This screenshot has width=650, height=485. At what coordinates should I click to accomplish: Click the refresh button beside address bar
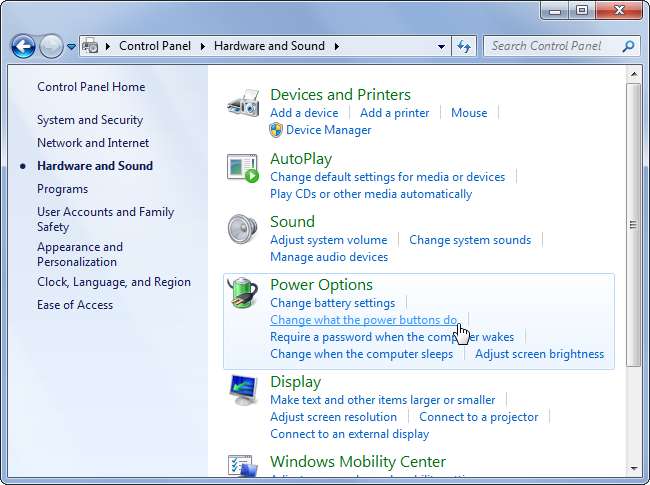coord(464,46)
